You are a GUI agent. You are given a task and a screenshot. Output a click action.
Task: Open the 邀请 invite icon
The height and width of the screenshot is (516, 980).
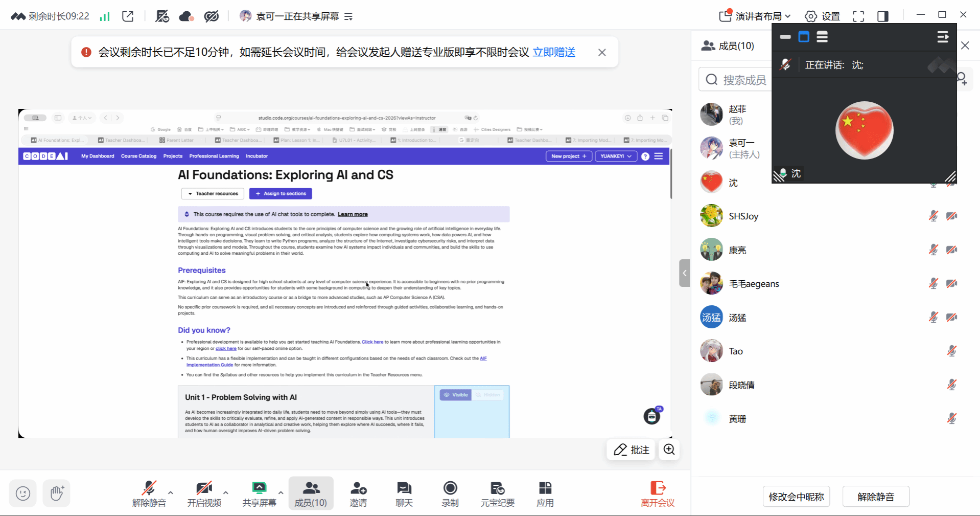tap(358, 494)
